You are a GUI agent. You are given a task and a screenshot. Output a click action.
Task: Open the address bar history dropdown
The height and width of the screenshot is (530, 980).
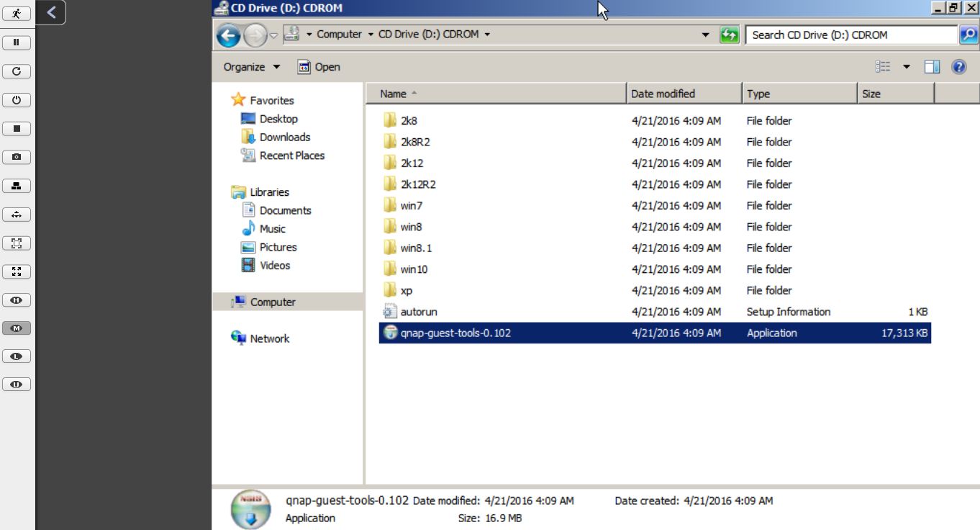[x=706, y=35]
